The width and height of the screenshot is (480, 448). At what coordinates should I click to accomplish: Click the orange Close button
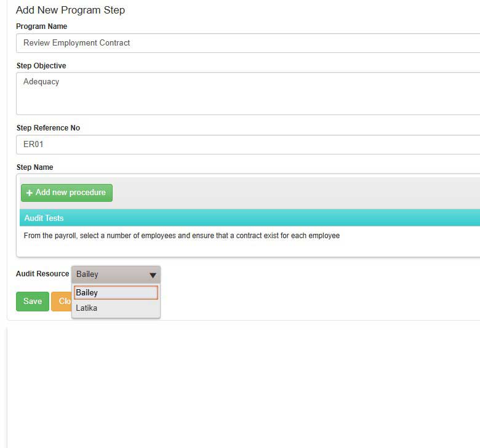62,302
